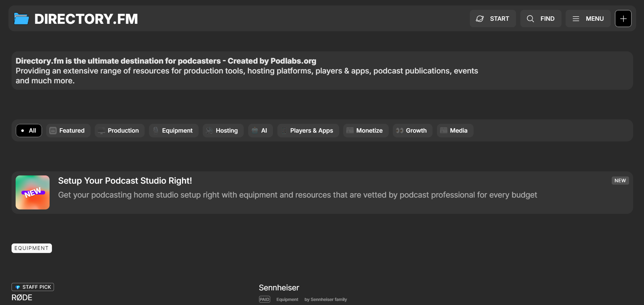
Task: Switch to the Production category
Action: tap(119, 131)
